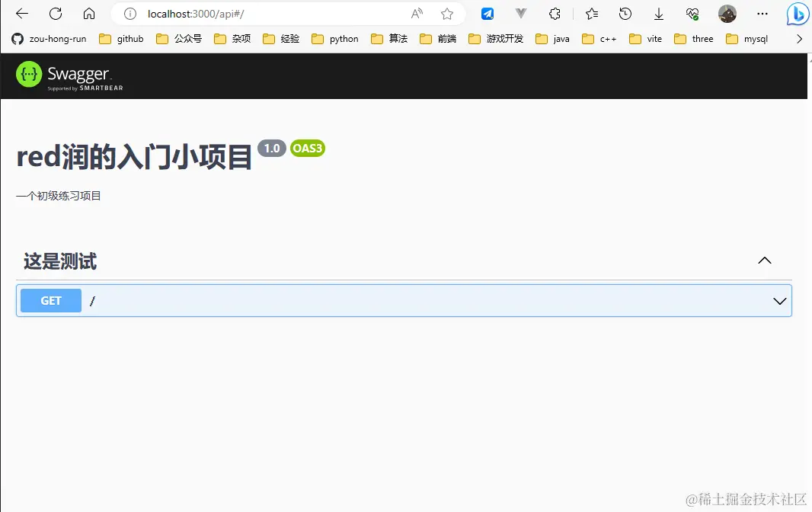Image resolution: width=812 pixels, height=512 pixels.
Task: Click the blue GET method button
Action: [51, 300]
